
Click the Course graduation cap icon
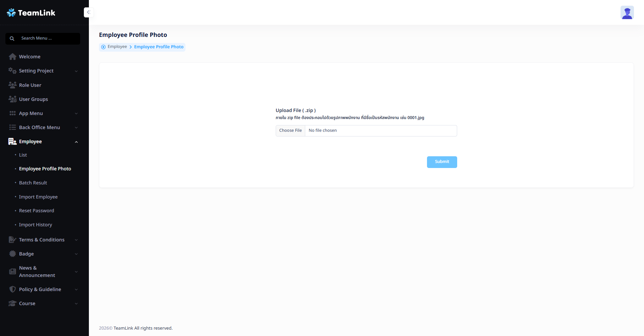12,303
